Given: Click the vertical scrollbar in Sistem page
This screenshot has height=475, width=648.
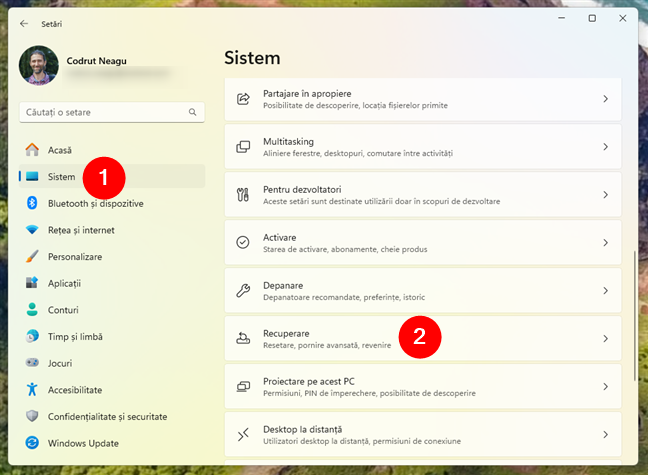Looking at the screenshot, I should click(634, 316).
